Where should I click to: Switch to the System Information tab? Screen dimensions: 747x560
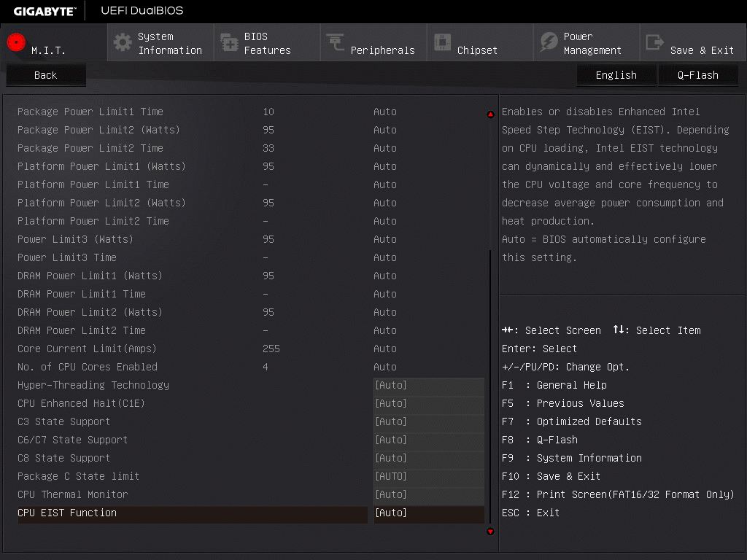[160, 43]
